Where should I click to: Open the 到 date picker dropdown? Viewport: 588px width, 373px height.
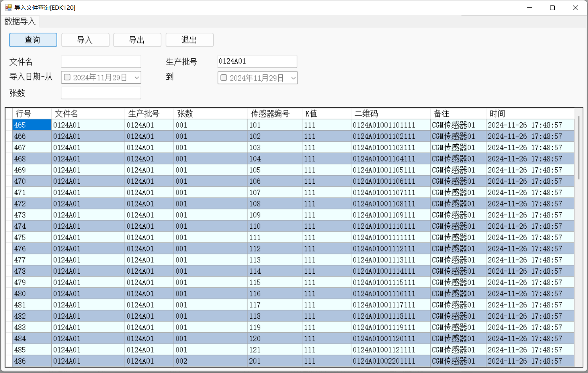point(293,78)
